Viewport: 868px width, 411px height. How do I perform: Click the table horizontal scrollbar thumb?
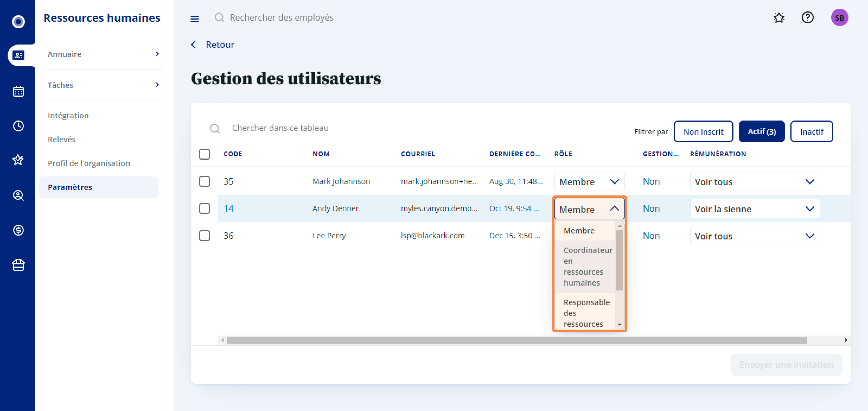(517, 340)
